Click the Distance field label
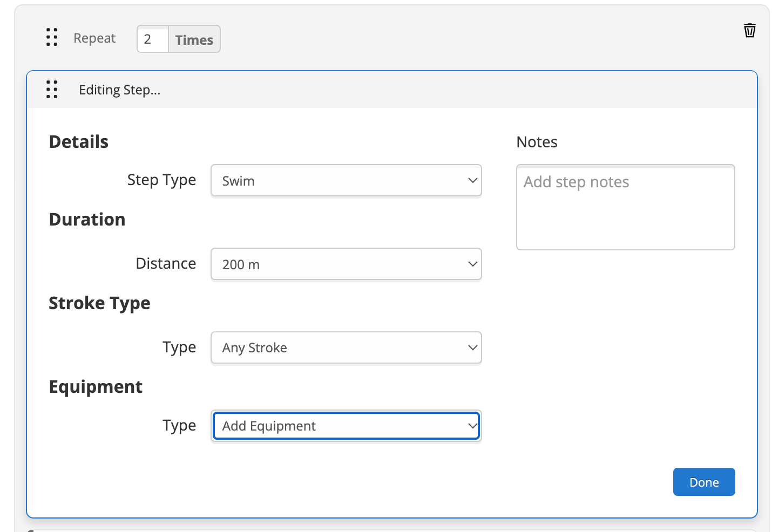 [x=166, y=263]
